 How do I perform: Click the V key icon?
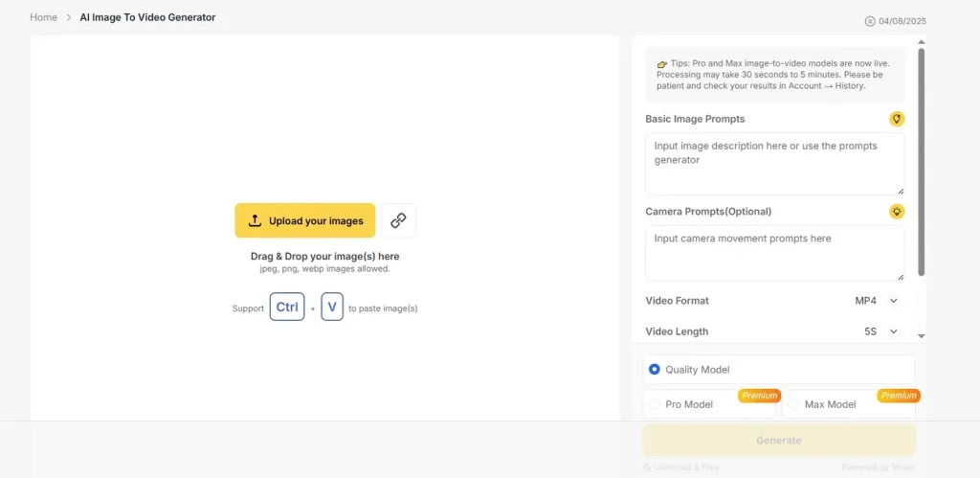(332, 307)
